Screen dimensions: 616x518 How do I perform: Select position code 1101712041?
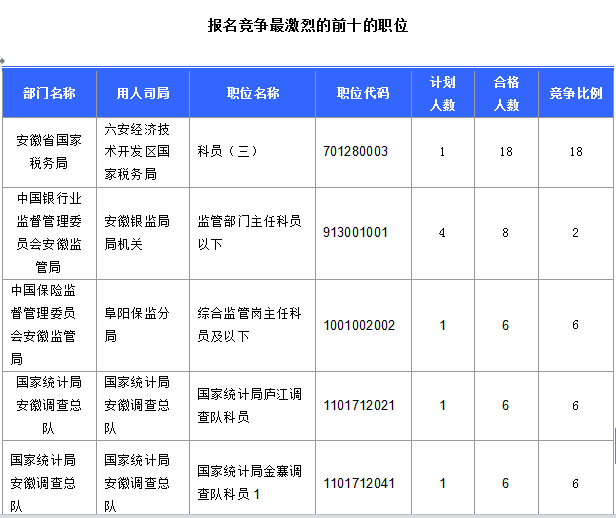pos(359,484)
